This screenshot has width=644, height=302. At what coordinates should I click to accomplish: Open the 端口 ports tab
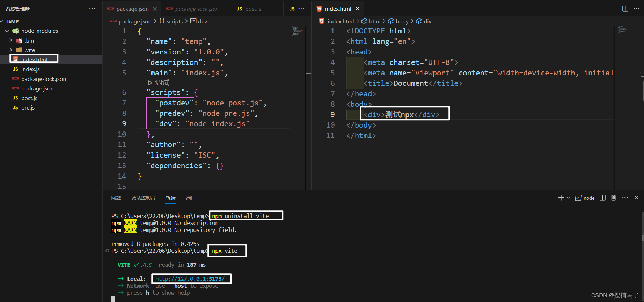(x=190, y=198)
